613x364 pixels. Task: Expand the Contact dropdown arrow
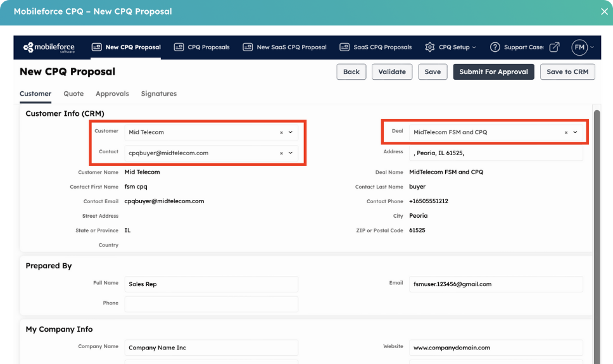[291, 153]
